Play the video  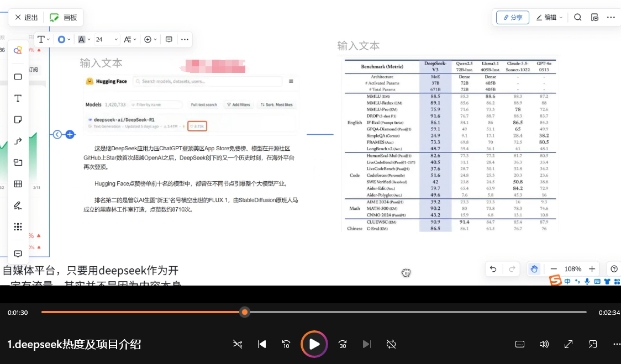point(314,344)
